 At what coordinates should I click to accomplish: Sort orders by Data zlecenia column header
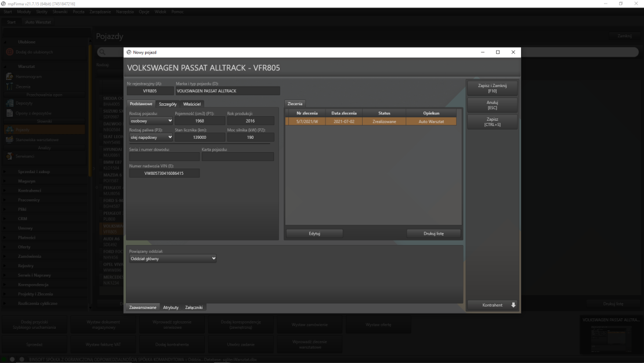click(x=344, y=113)
